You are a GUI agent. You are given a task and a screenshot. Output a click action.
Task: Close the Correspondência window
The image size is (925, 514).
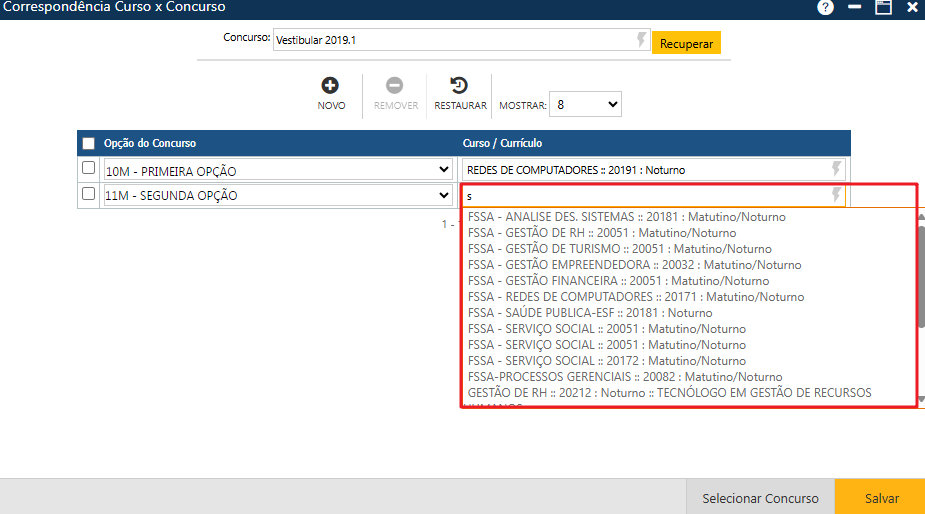(x=912, y=7)
